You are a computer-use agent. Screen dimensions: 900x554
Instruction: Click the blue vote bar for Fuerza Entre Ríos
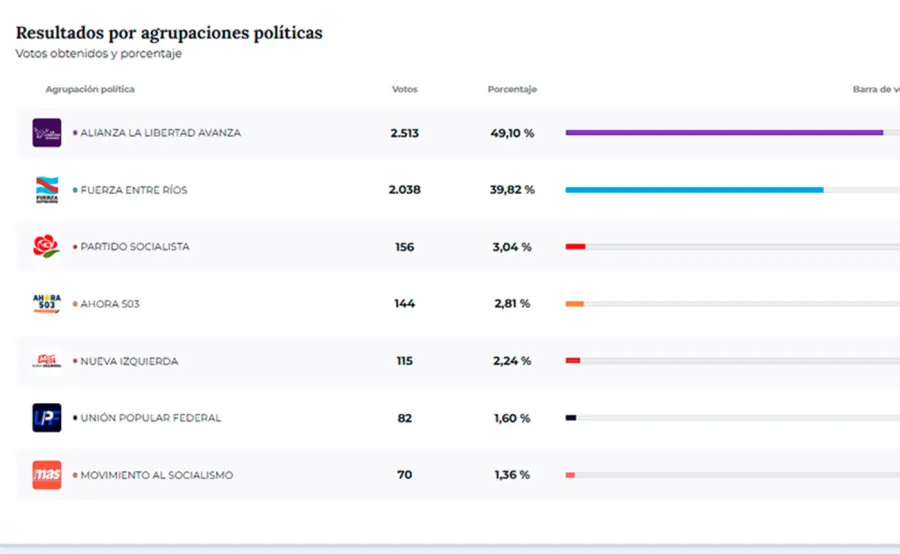[694, 189]
